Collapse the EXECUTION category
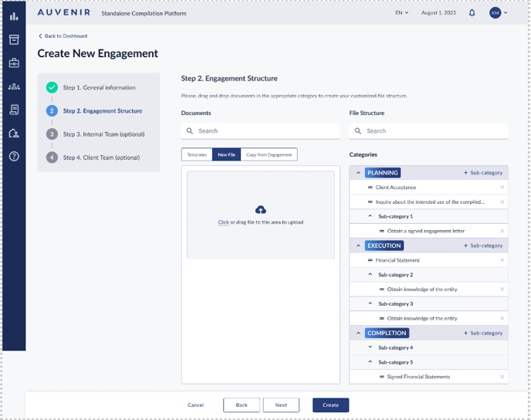Image resolution: width=531 pixels, height=420 pixels. (x=358, y=246)
